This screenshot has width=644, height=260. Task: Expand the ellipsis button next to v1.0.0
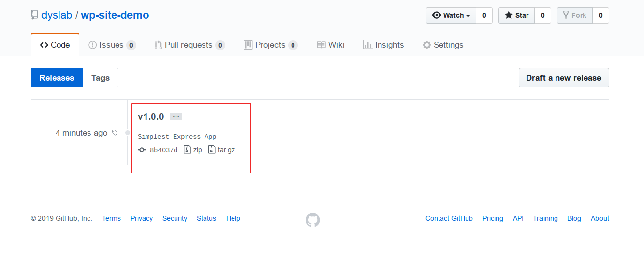(176, 116)
